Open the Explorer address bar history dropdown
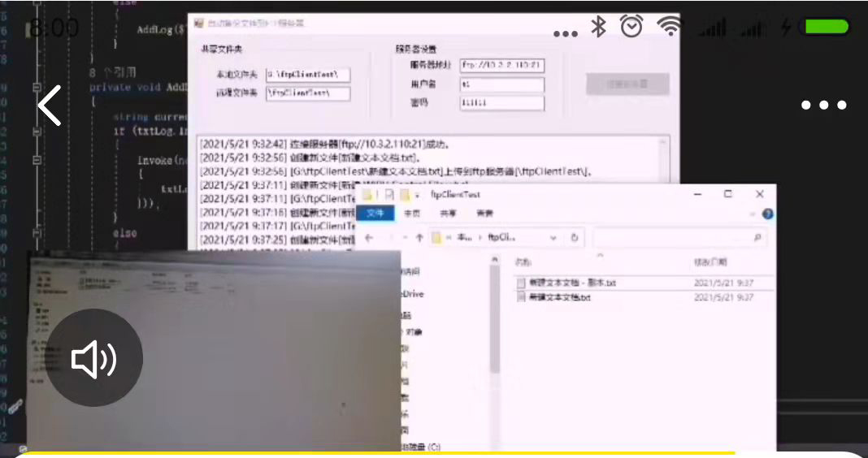This screenshot has height=458, width=868. (553, 238)
